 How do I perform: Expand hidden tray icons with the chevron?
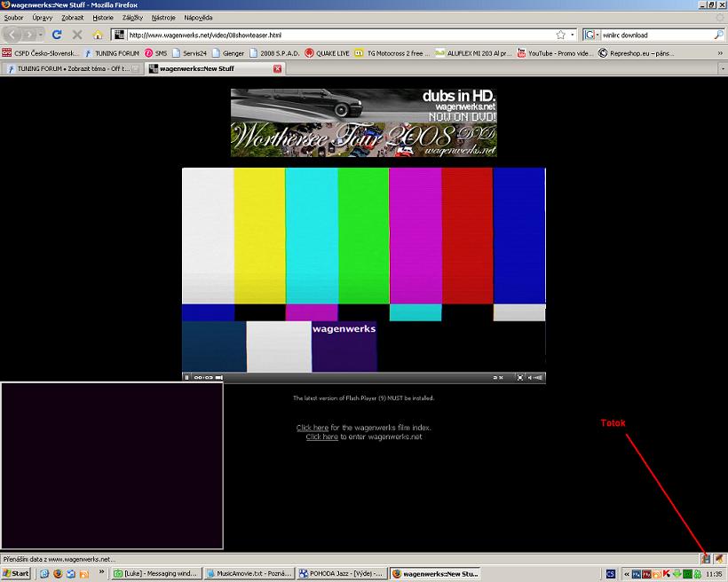pos(626,574)
